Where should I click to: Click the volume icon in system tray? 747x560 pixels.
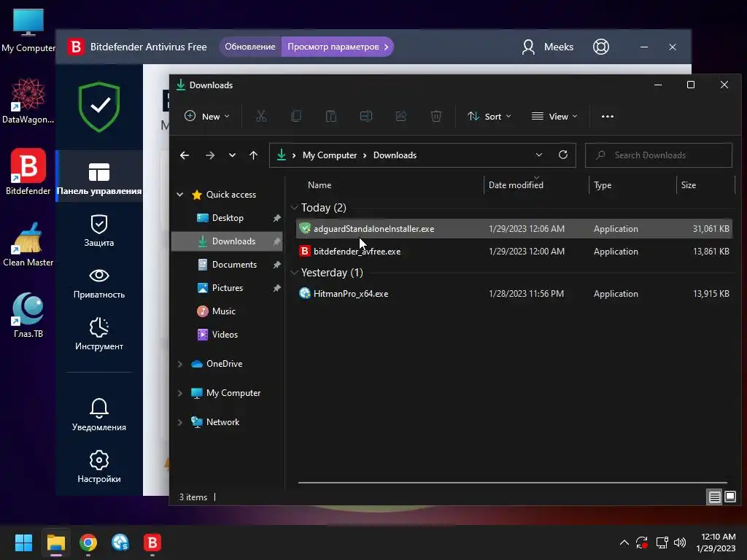click(680, 542)
